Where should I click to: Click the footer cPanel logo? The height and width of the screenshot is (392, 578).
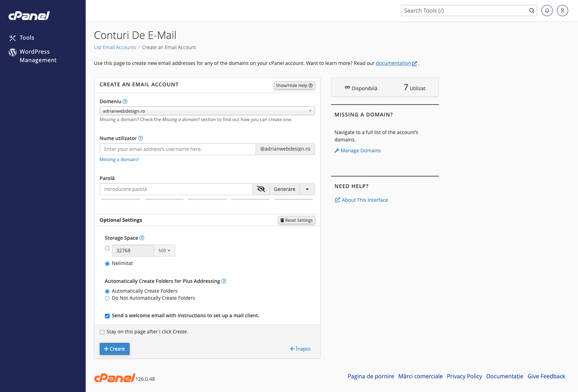coord(114,378)
